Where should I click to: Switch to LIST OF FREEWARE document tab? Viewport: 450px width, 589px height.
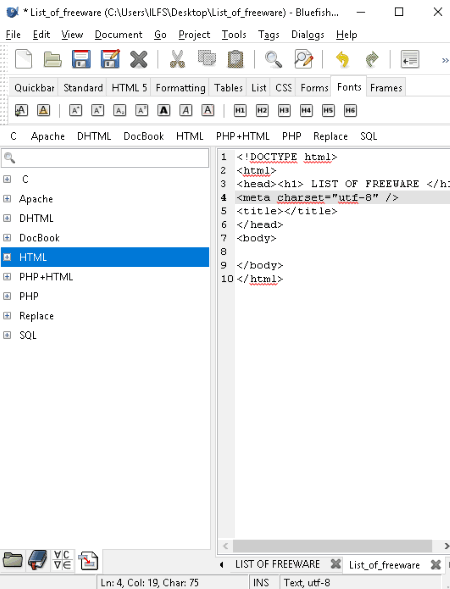click(277, 564)
